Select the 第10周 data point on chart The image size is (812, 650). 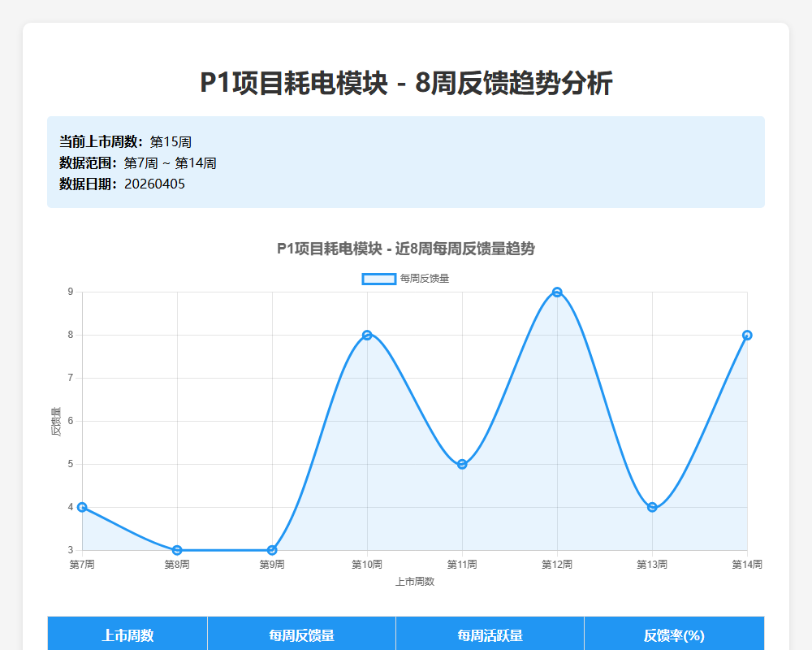coord(367,335)
